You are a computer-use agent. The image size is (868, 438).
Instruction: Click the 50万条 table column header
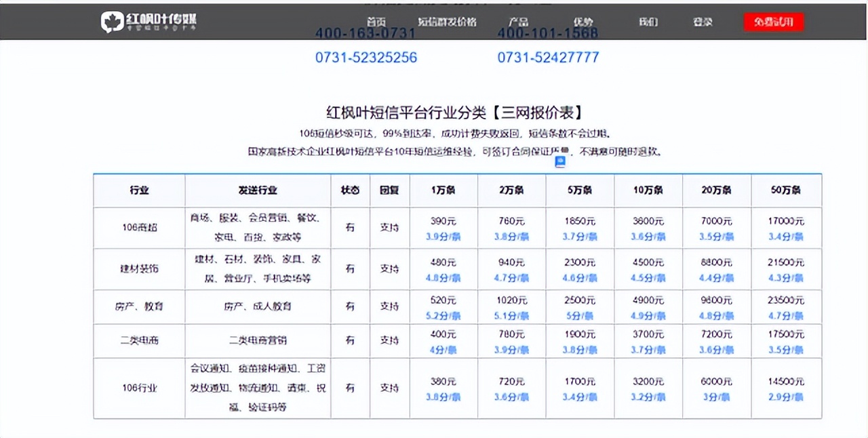point(785,191)
